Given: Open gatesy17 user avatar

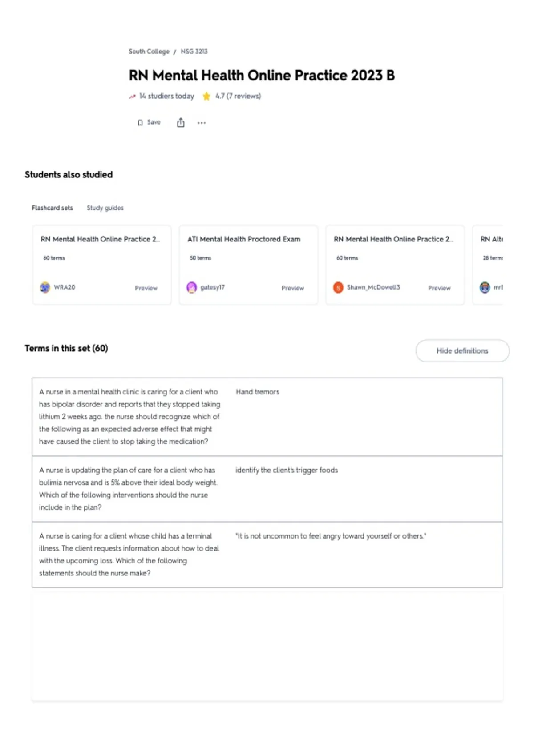Looking at the screenshot, I should (191, 287).
